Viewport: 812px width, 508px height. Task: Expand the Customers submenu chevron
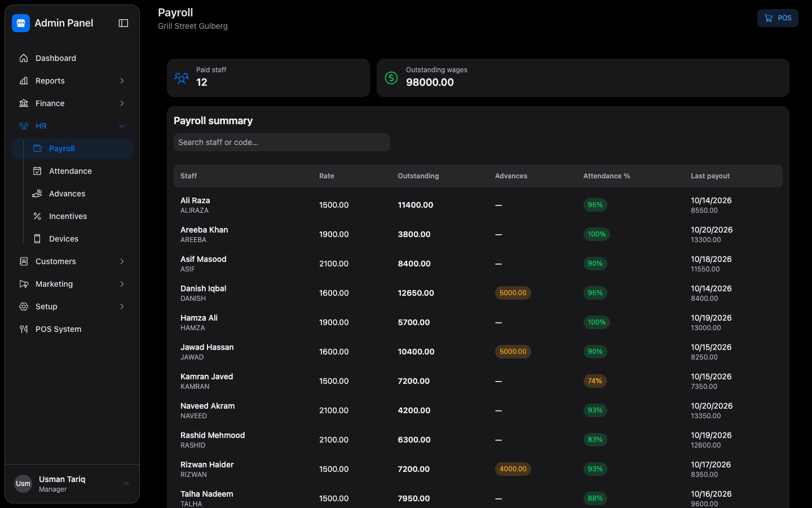pos(122,261)
